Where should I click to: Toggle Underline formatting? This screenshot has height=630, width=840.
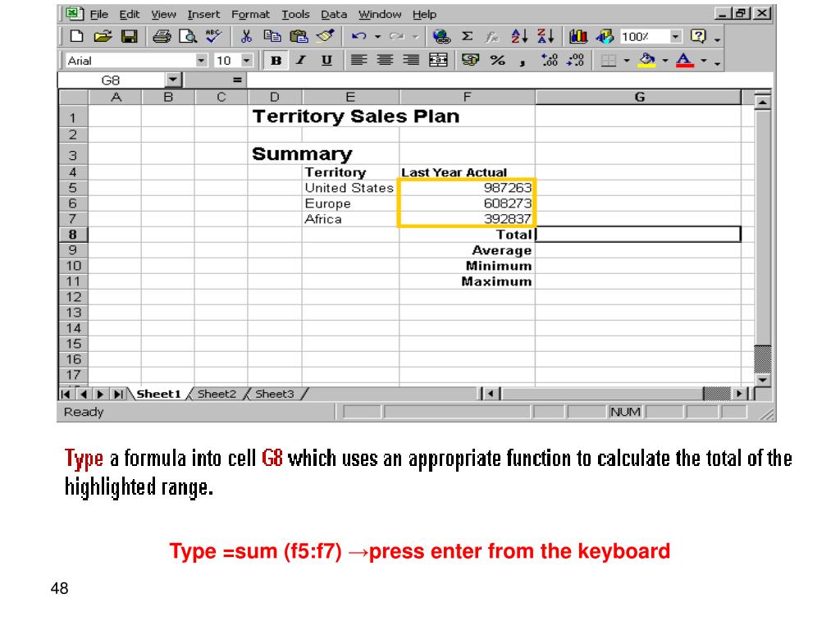(x=326, y=60)
